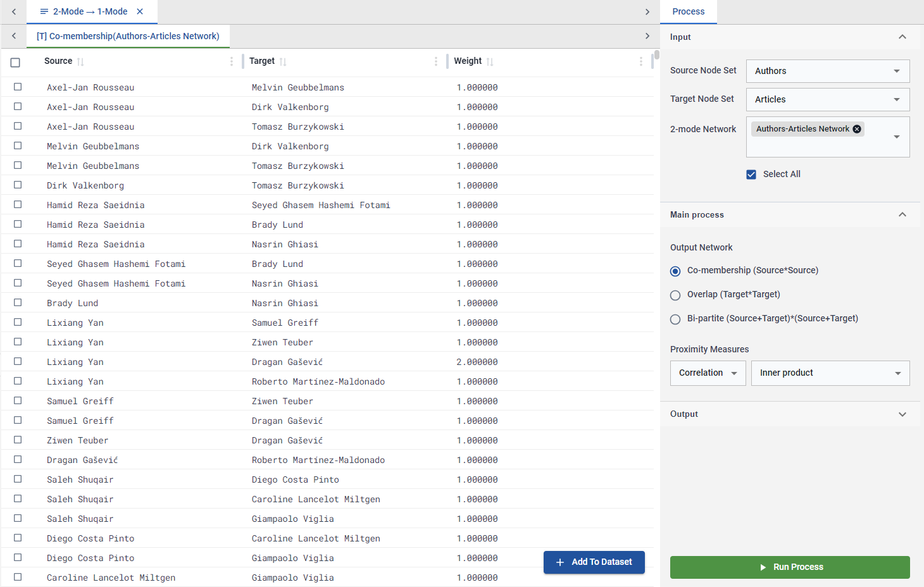Click target Diego Costa Pinto cell
Screen dimensions: 924x587
296,479
